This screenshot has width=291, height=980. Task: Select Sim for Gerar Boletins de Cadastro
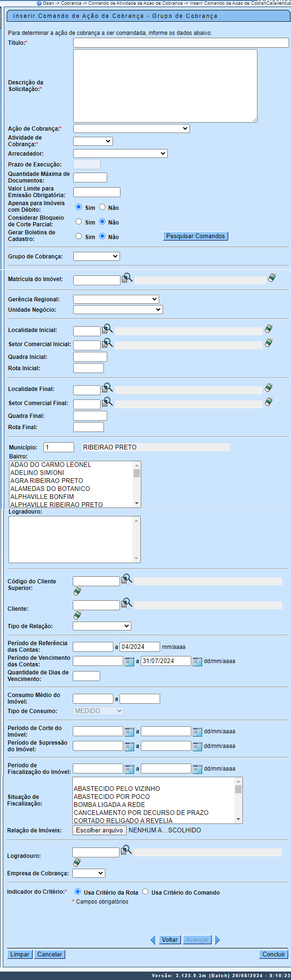pos(79,236)
